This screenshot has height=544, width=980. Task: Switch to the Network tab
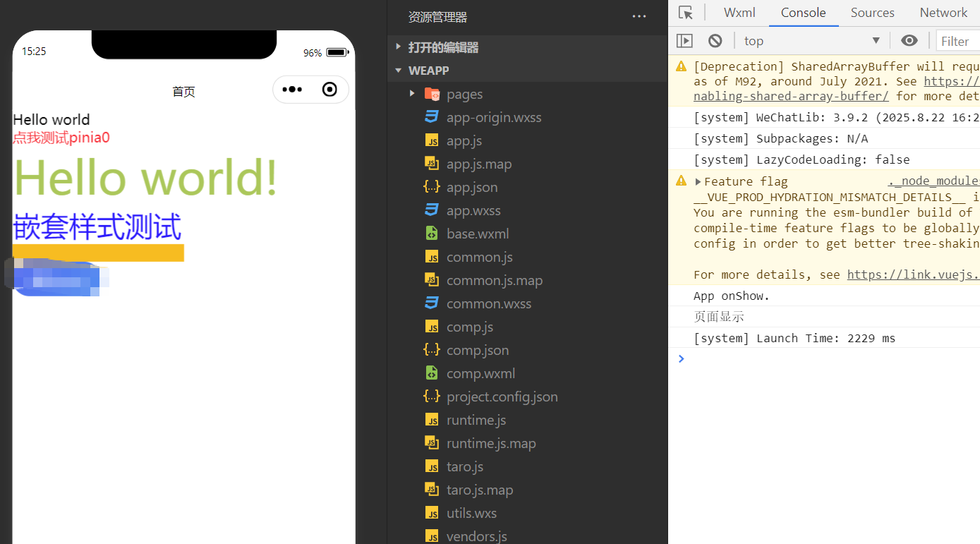tap(943, 13)
